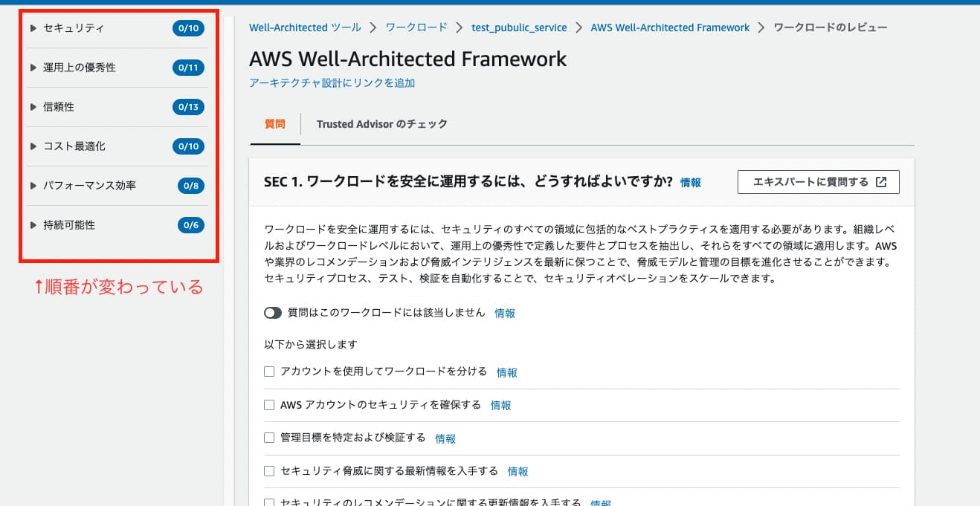The height and width of the screenshot is (506, 980).
Task: Open the Well-Architected ツール breadcrumb
Action: pos(305,27)
